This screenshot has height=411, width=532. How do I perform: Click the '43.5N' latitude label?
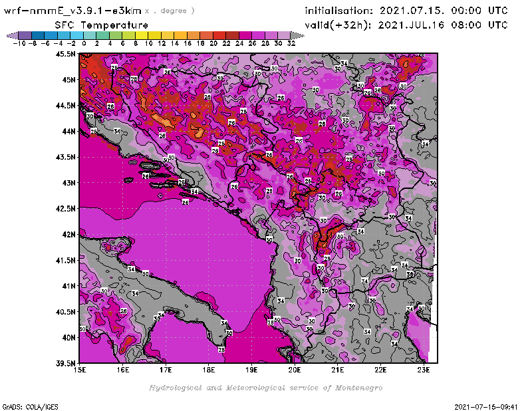click(66, 157)
